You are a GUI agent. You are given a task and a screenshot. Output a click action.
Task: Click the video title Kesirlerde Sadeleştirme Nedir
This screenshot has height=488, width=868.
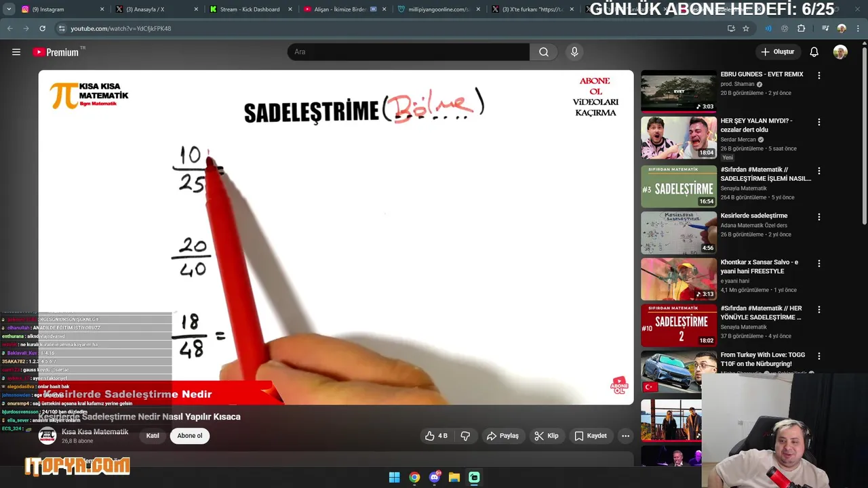click(139, 417)
